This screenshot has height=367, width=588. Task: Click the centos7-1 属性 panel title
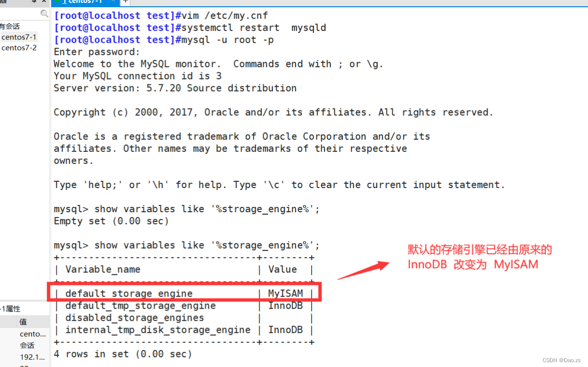click(x=10, y=309)
